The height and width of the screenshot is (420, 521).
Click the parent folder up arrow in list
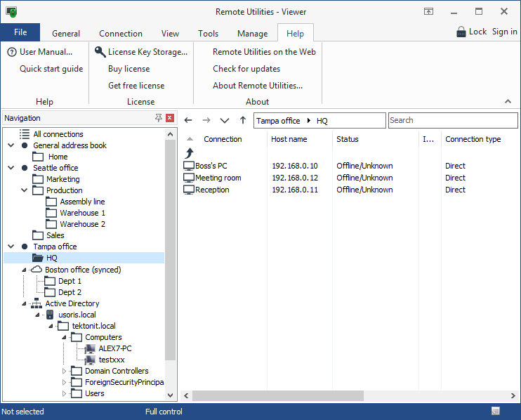(189, 152)
